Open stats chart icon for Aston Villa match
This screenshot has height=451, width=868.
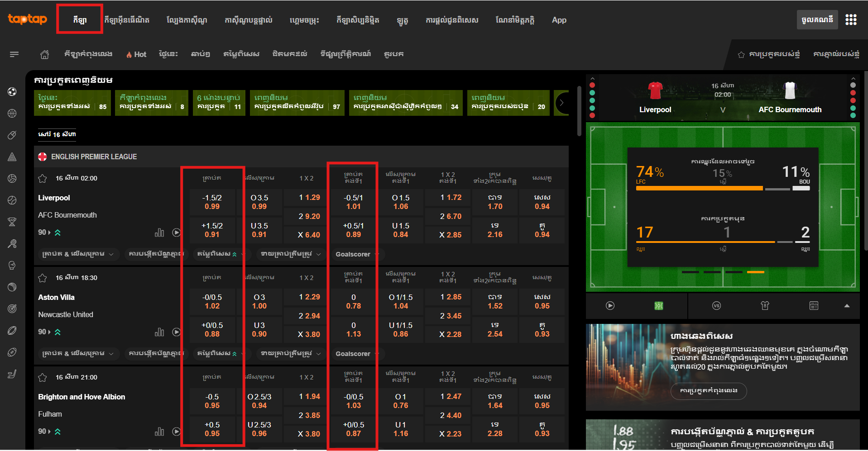[x=159, y=332]
